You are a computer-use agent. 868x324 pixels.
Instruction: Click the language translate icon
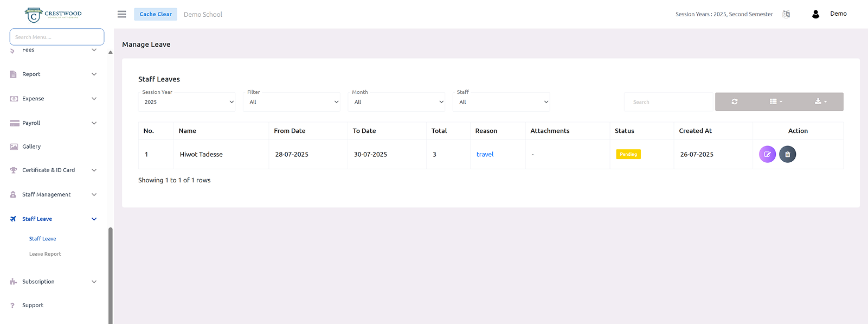pos(786,14)
